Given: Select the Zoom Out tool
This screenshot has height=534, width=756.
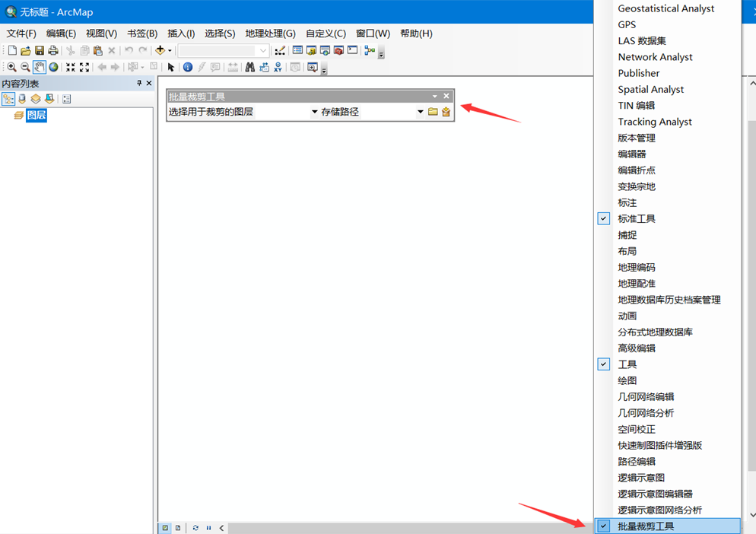Looking at the screenshot, I should tap(26, 67).
